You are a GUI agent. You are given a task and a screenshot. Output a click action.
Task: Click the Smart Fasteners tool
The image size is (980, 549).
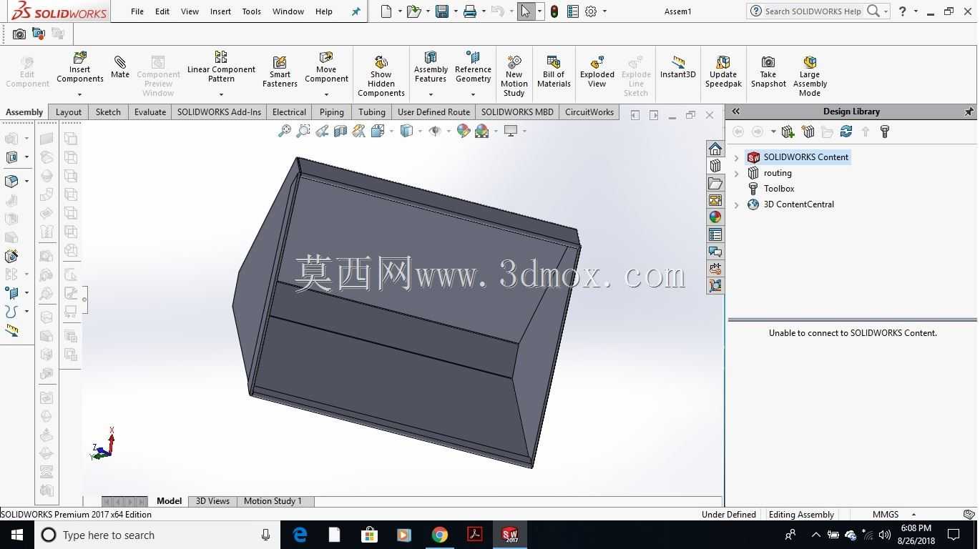pyautogui.click(x=280, y=72)
